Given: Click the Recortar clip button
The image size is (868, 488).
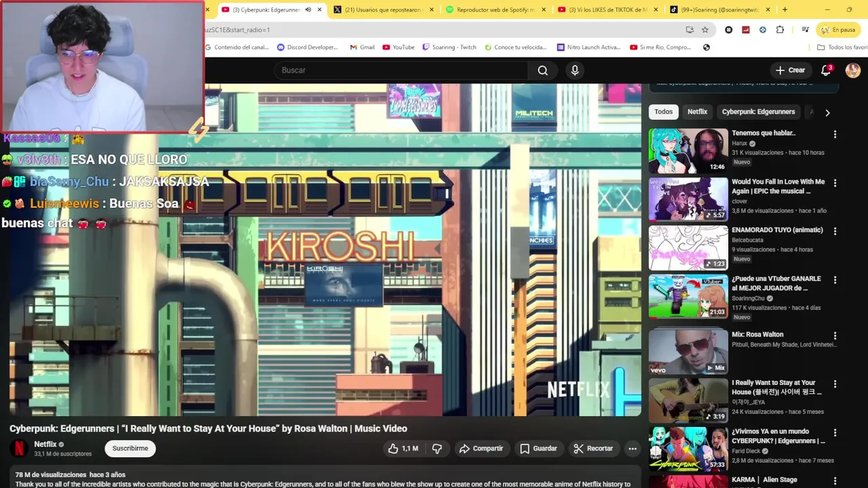Looking at the screenshot, I should 593,449.
